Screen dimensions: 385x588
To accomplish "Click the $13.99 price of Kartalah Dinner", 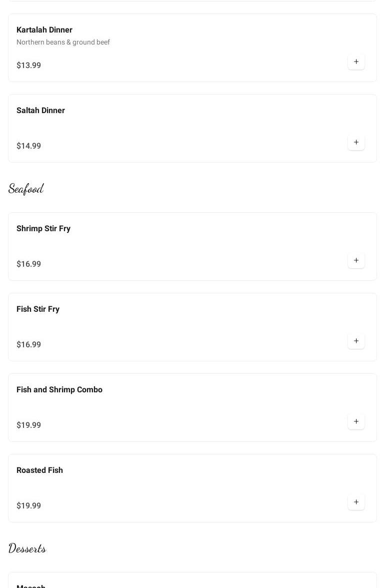I will click(x=28, y=66).
